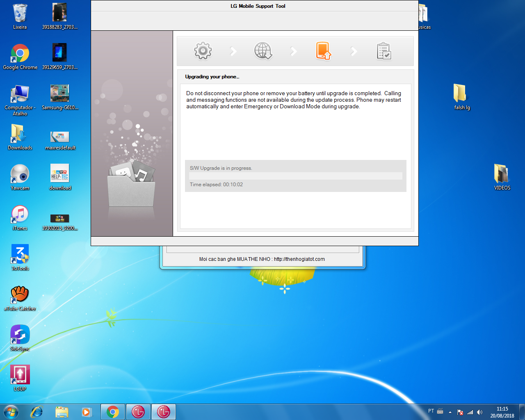525x420 pixels.
Task: Click the on-screen keyboard tray icon
Action: [x=440, y=411]
